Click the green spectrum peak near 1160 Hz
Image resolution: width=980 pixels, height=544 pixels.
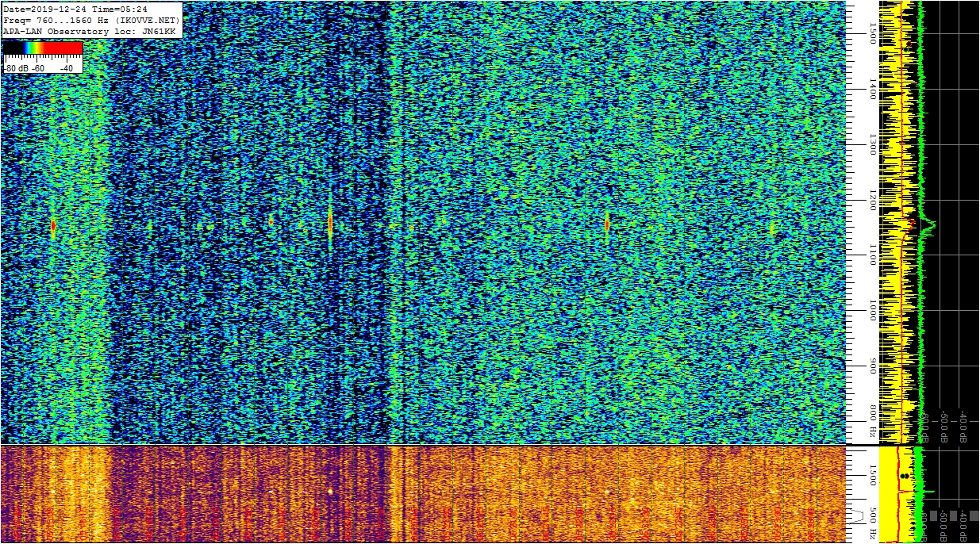coord(929,225)
